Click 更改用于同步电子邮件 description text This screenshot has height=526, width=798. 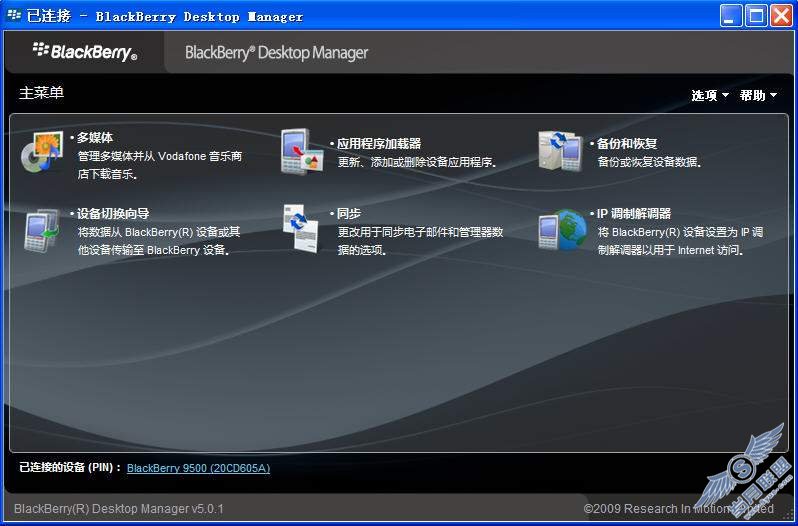point(420,241)
